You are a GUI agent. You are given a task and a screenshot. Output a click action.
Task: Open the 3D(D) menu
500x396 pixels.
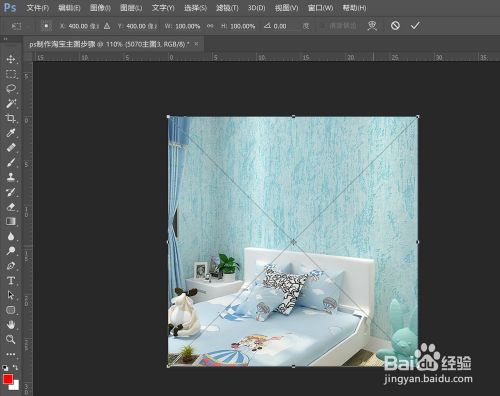(x=256, y=8)
